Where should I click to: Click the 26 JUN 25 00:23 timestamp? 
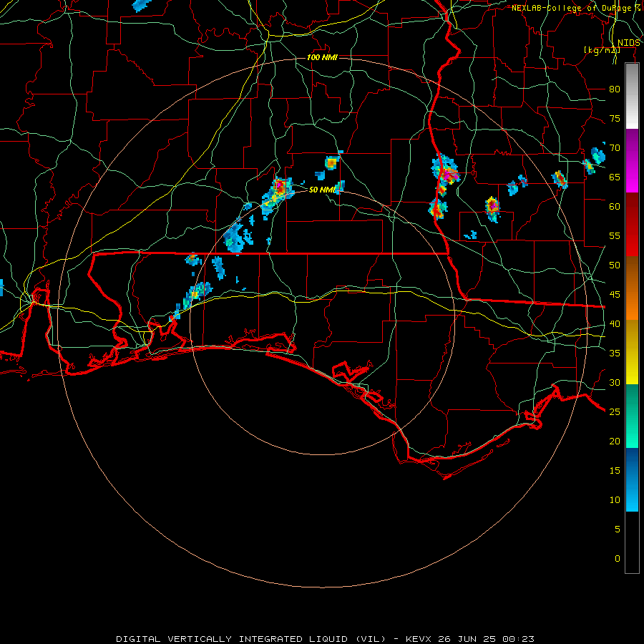point(487,639)
